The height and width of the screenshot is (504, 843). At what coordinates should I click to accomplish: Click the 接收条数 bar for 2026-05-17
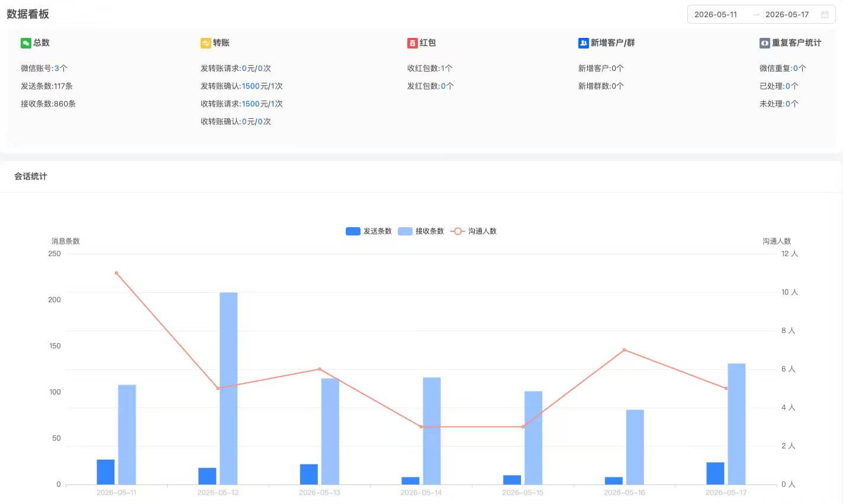pos(736,424)
